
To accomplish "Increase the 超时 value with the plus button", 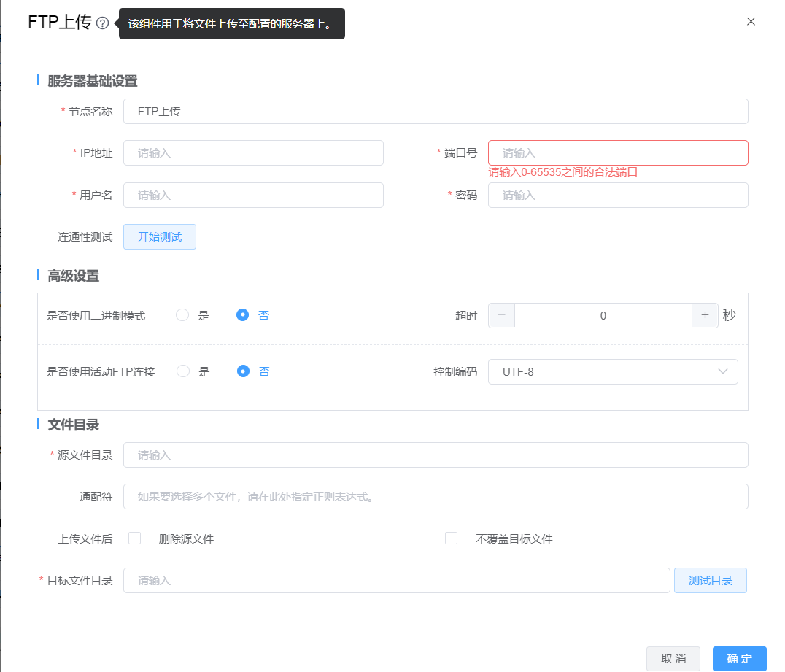I will point(705,315).
